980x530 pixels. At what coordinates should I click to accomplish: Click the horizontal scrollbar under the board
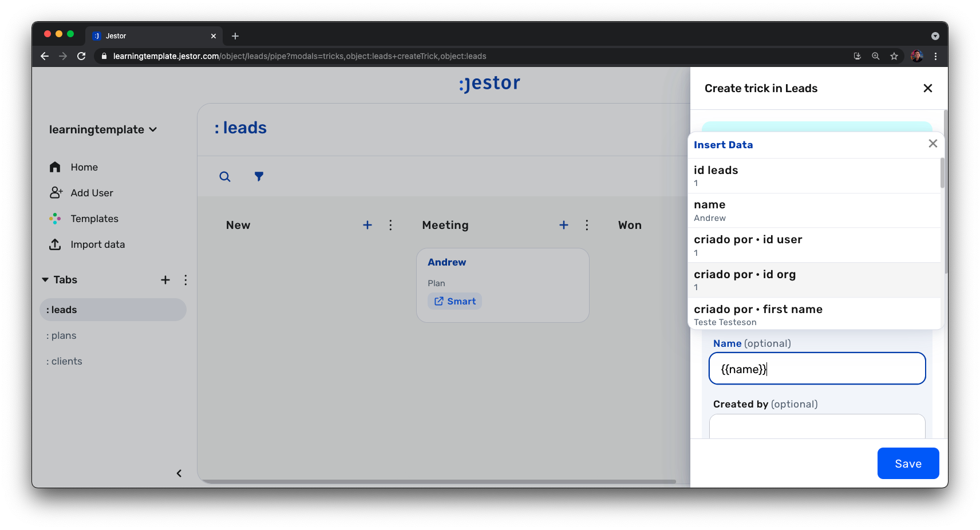[x=438, y=481]
